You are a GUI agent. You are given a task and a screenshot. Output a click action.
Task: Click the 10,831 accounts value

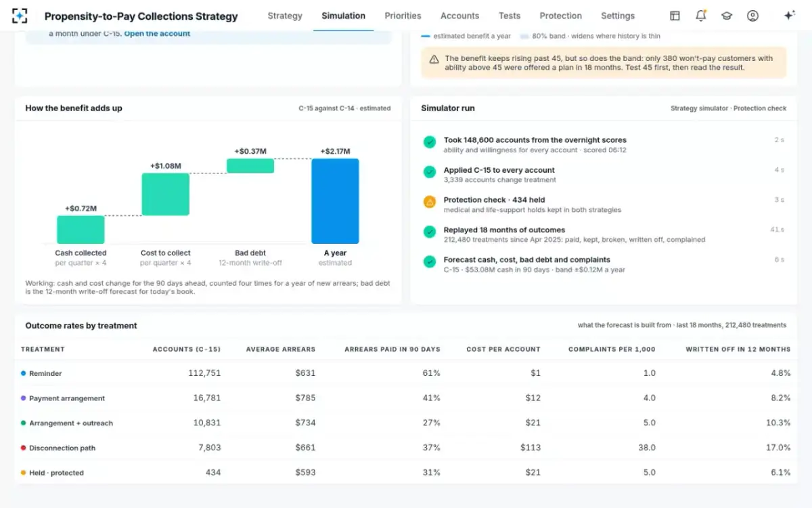pos(207,423)
